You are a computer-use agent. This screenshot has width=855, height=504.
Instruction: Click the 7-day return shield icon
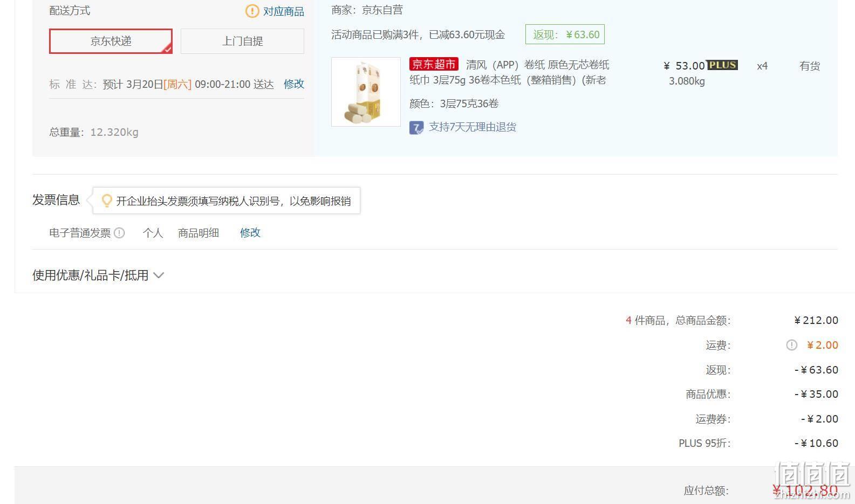pyautogui.click(x=416, y=128)
